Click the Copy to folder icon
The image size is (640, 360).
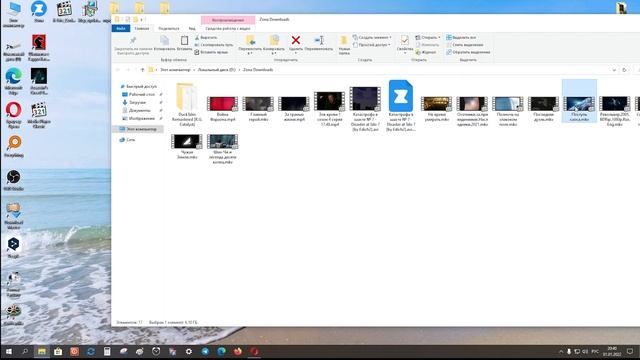(x=274, y=40)
